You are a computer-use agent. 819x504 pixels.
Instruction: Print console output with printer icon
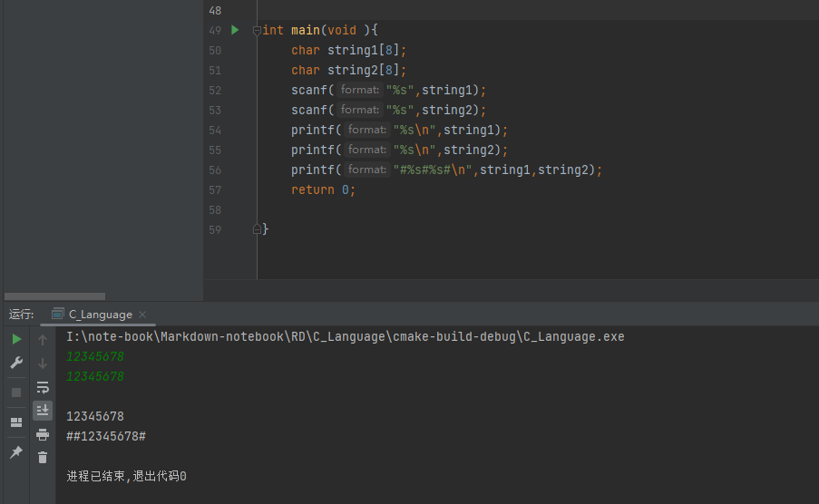coord(43,434)
